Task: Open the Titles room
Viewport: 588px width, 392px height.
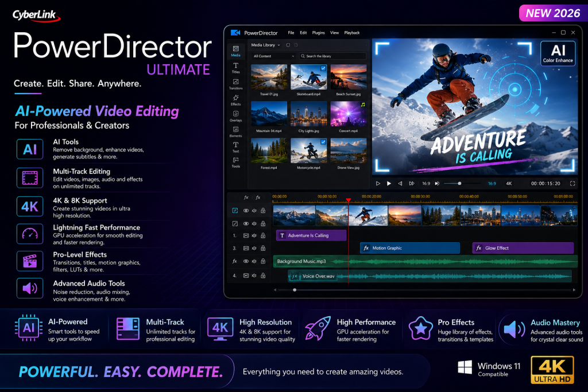Action: click(x=235, y=68)
